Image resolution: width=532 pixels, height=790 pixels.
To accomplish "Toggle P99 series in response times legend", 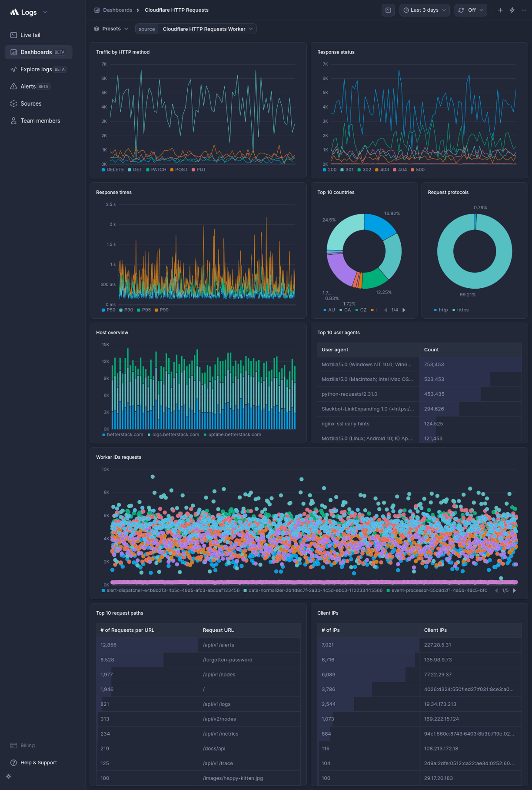I will pos(162,310).
